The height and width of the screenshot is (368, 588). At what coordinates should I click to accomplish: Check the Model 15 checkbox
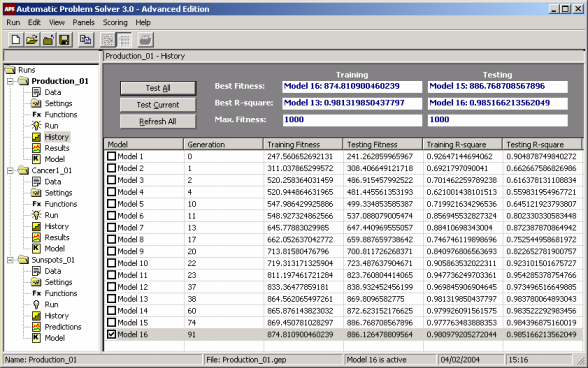click(111, 323)
